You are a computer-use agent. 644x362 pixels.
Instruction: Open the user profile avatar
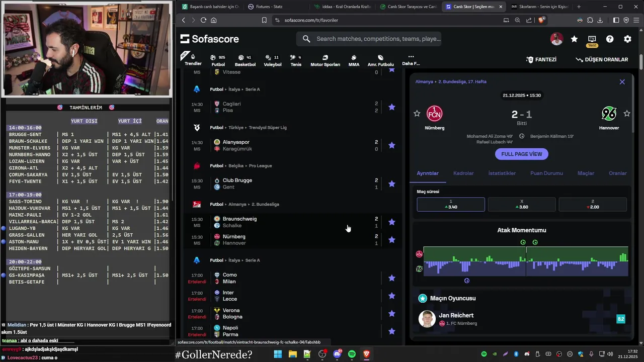click(x=556, y=39)
